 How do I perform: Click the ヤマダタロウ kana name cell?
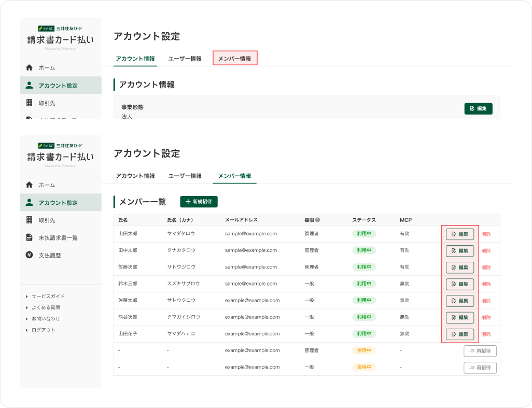181,233
